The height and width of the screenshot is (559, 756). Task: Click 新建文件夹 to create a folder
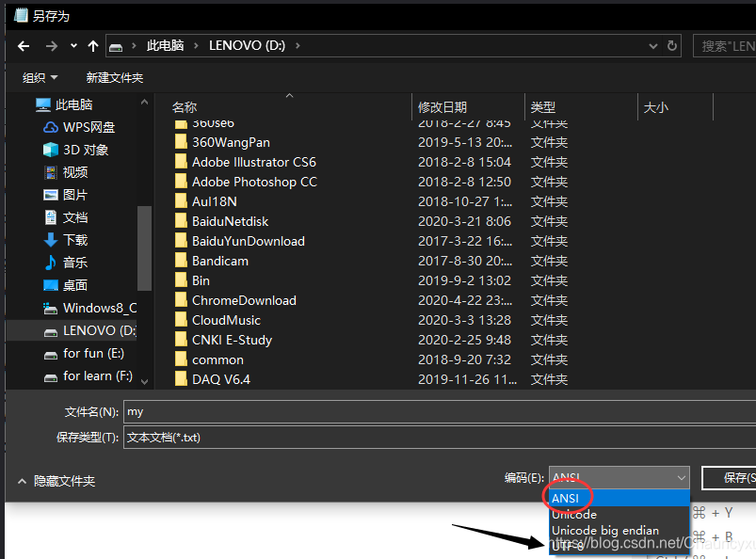[114, 77]
